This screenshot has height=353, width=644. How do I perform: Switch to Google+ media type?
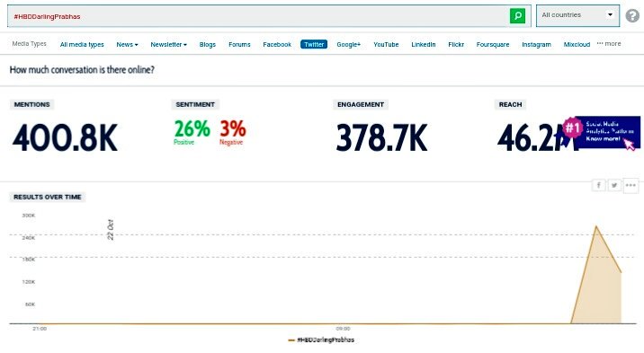[x=348, y=44]
